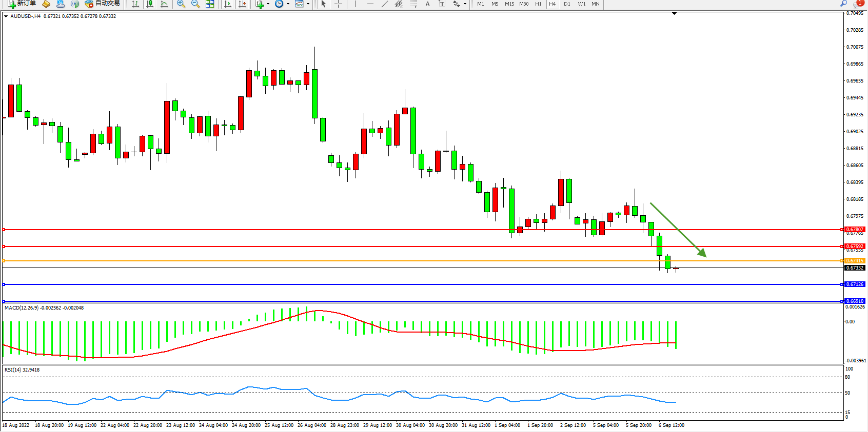Zoom in on the chart
The height and width of the screenshot is (432, 868).
point(181,4)
